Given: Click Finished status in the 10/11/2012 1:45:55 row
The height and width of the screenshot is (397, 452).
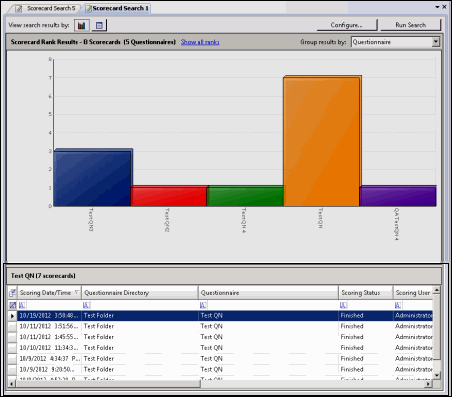Looking at the screenshot, I should (352, 337).
